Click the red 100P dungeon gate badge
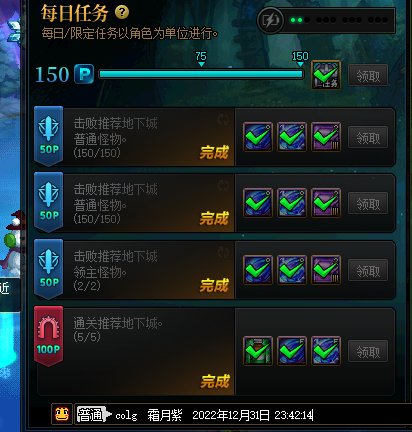Screen dimensions: 412x432 [x=48, y=336]
